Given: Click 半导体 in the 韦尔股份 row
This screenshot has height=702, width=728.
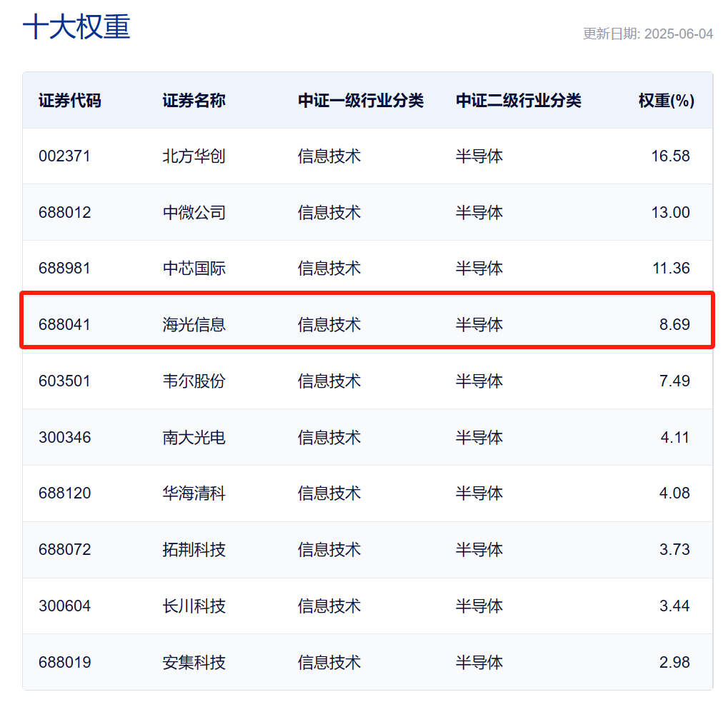Looking at the screenshot, I should 479,381.
